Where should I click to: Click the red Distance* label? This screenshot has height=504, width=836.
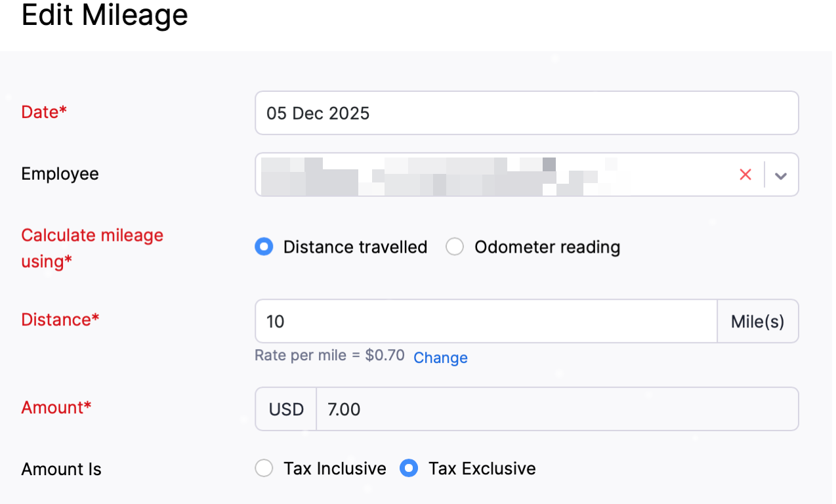coord(60,320)
